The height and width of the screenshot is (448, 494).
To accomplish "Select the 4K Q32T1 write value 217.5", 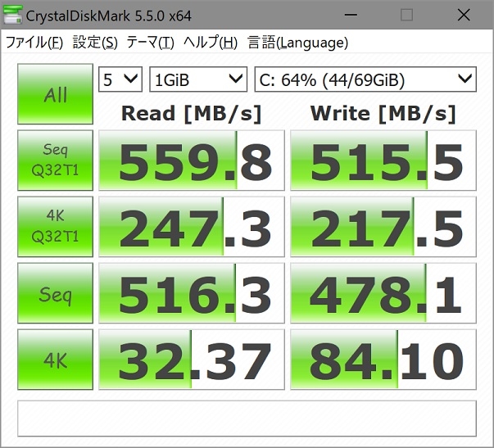I will click(383, 227).
